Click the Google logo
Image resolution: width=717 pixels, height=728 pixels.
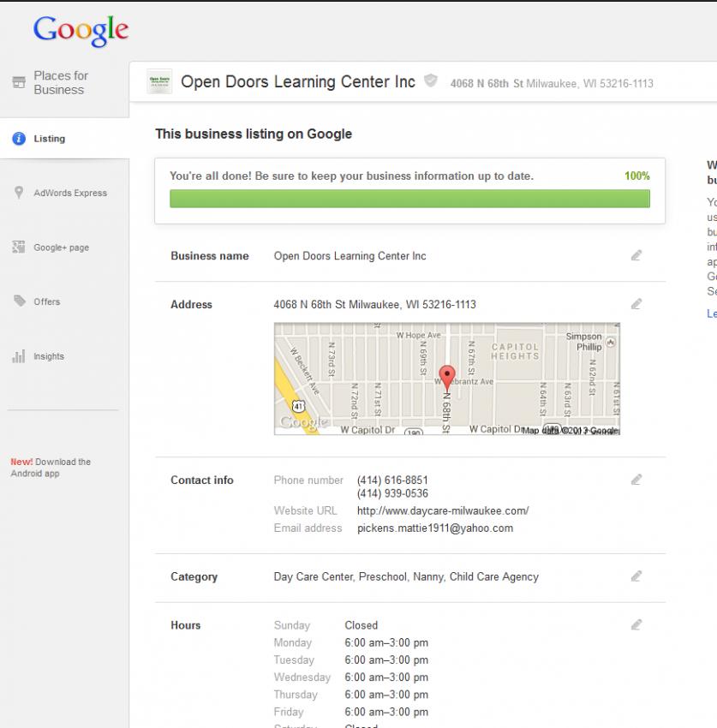81,31
